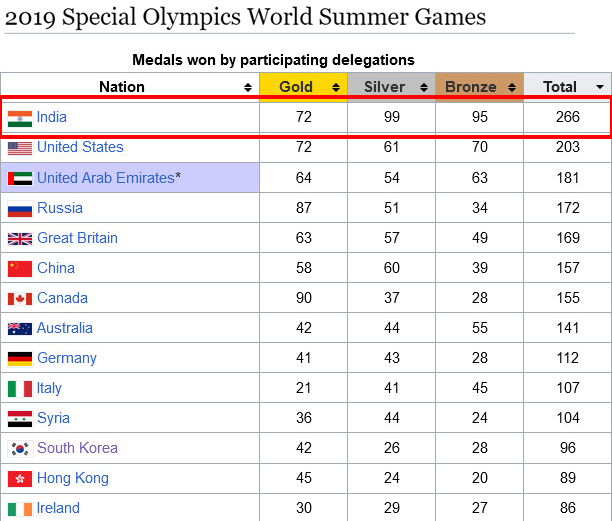Follow the China link
Viewport: 612px width, 521px height.
tap(56, 268)
